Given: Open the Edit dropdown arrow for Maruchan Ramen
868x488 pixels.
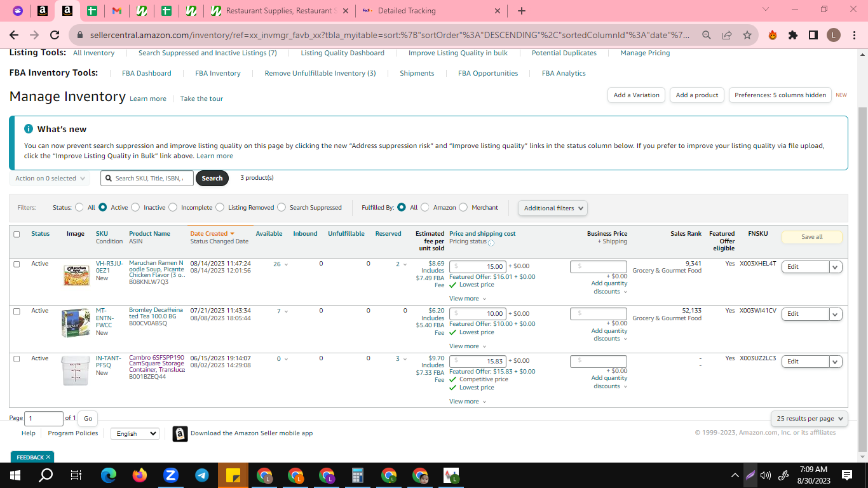Looking at the screenshot, I should point(836,267).
